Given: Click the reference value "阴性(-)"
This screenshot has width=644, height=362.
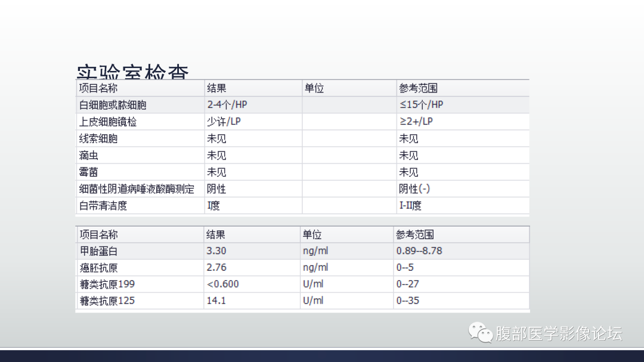Looking at the screenshot, I should tap(414, 189).
